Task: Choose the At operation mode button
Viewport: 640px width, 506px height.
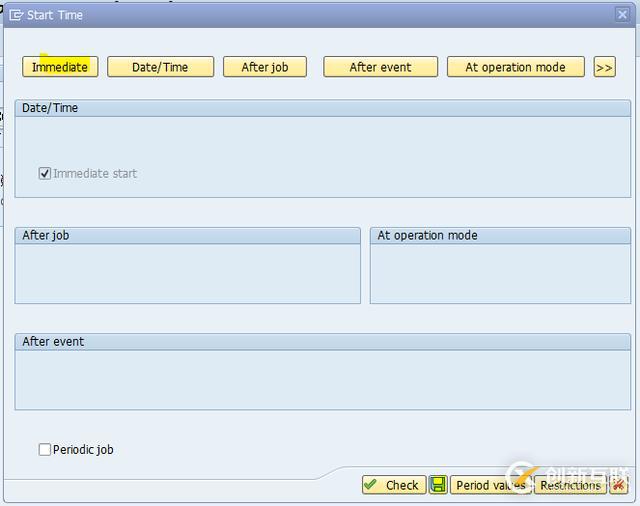Action: 516,67
